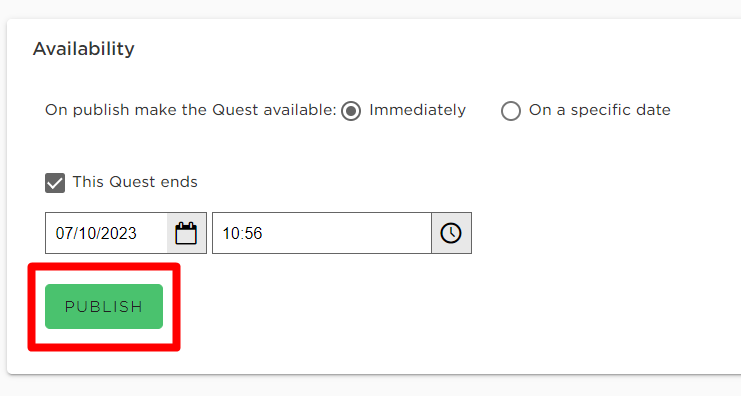The image size is (741, 396).
Task: Click the On a specific date label
Action: 599,110
